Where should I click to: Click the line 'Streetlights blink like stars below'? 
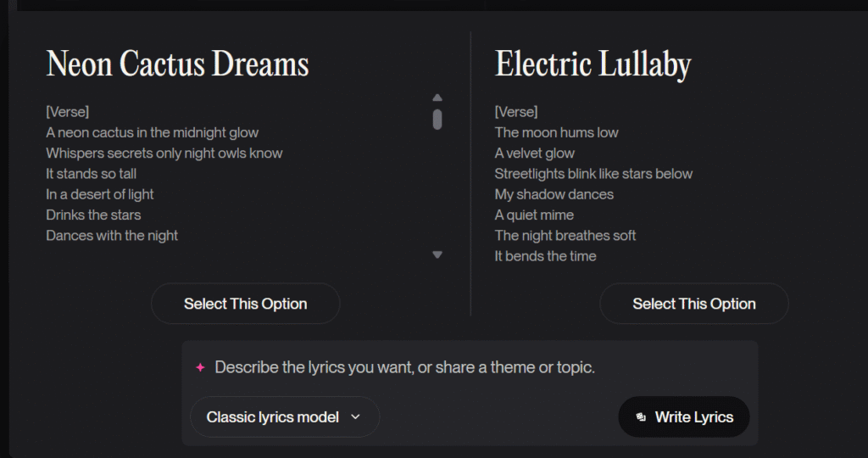point(593,174)
